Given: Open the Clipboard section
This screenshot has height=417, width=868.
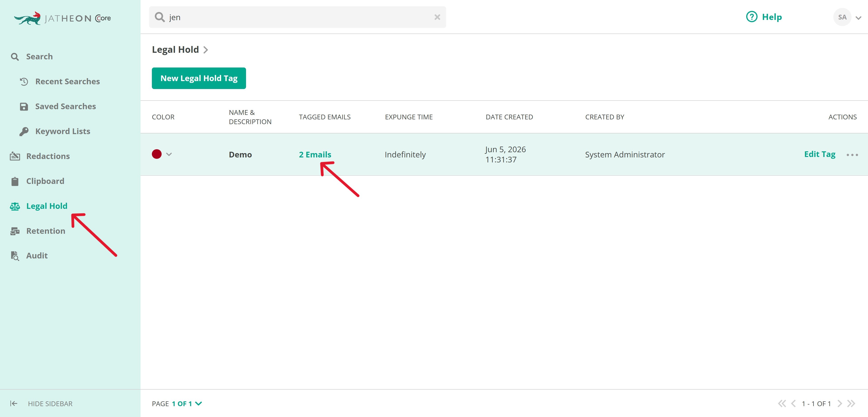Looking at the screenshot, I should point(45,181).
